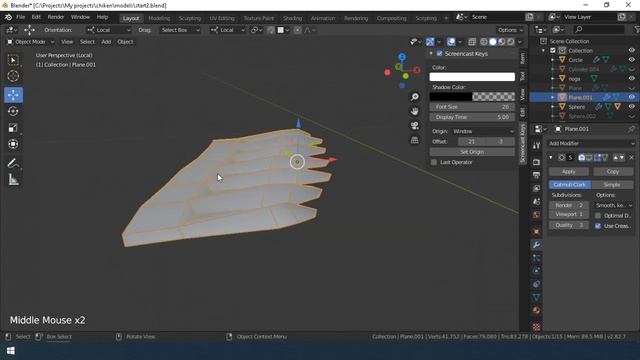Open the Options dropdown in viewport header
Viewport: 640px width, 360px height.
(x=510, y=30)
